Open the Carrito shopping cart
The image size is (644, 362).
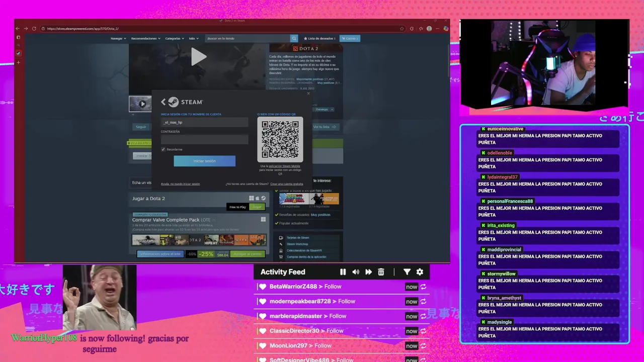tap(350, 38)
